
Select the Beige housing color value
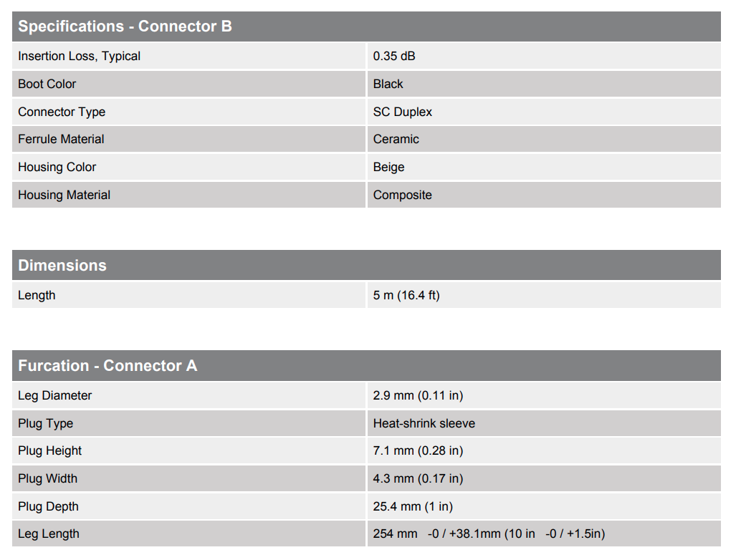pos(388,167)
